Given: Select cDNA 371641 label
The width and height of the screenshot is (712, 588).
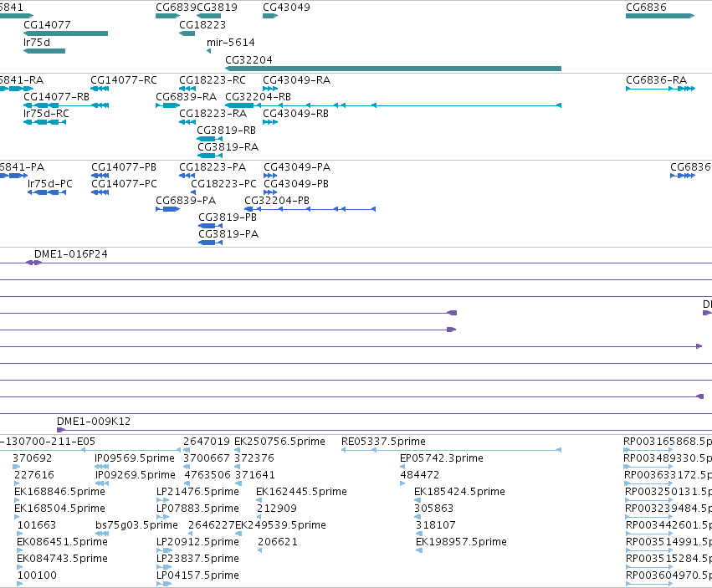Looking at the screenshot, I should 254,475.
